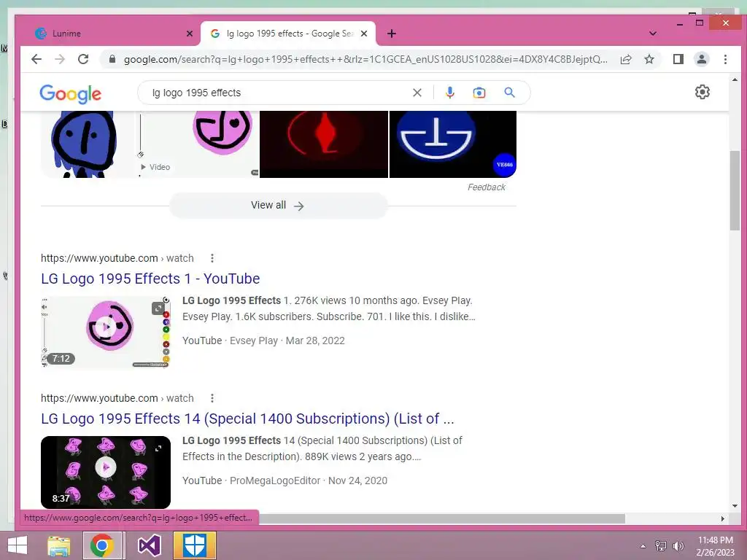The height and width of the screenshot is (560, 747).
Task: Click the scroll up arrow
Action: click(x=735, y=79)
